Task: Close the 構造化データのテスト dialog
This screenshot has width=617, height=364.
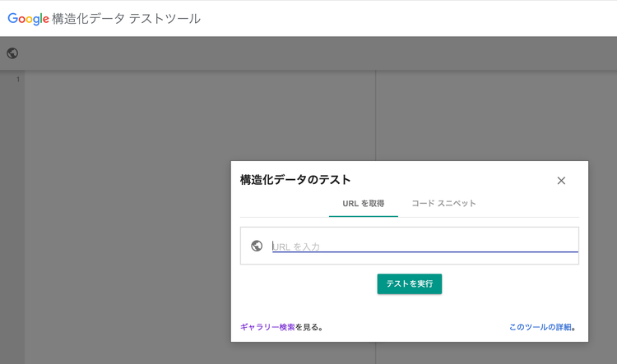Action: pos(561,181)
